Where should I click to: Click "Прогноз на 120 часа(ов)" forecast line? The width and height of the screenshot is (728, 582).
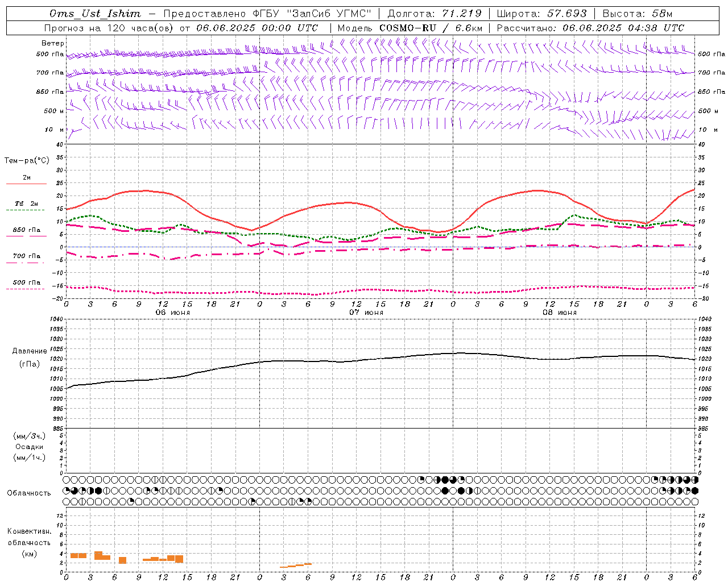110,28
